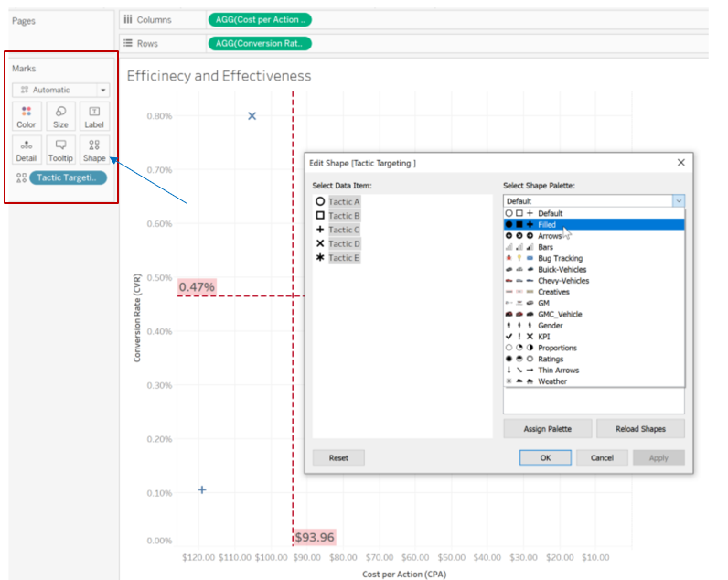Click the AGG(Cost per Action) Columns pill

click(x=260, y=20)
